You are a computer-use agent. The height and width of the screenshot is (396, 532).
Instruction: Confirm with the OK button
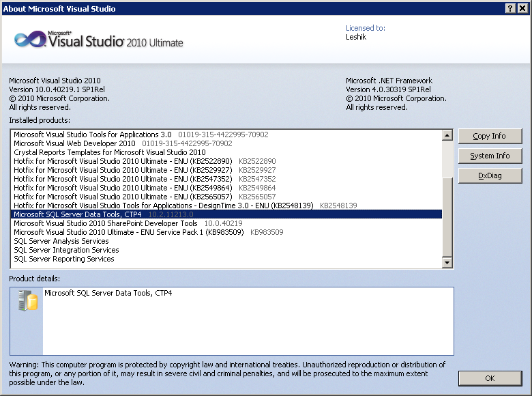[490, 378]
